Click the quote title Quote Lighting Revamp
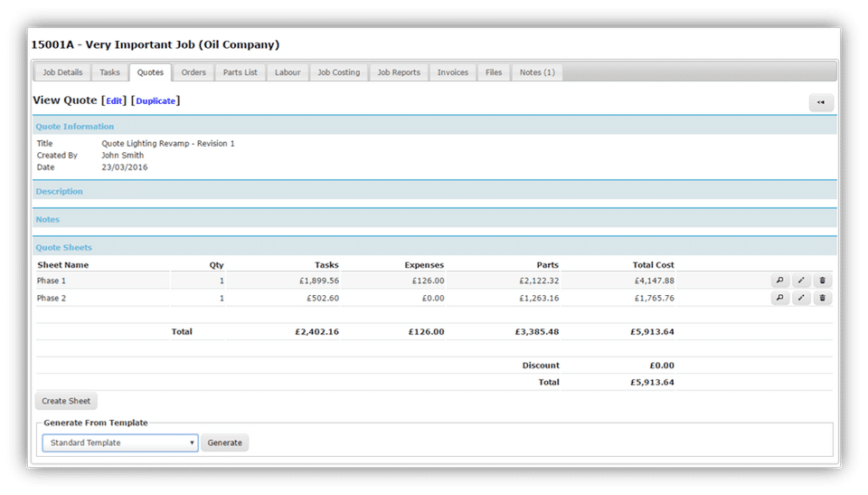This screenshot has height=495, width=868. pyautogui.click(x=168, y=143)
